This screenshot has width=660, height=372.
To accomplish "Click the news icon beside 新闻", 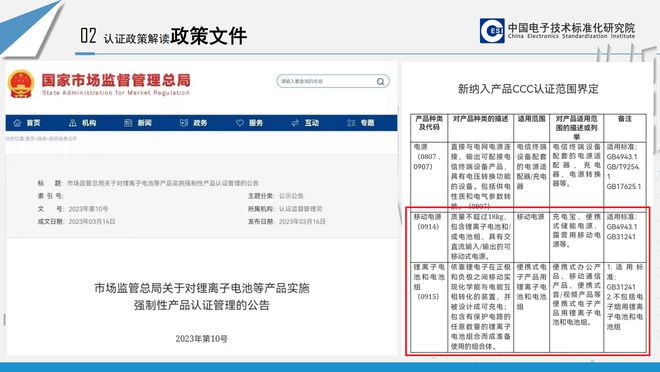I will pyautogui.click(x=128, y=123).
